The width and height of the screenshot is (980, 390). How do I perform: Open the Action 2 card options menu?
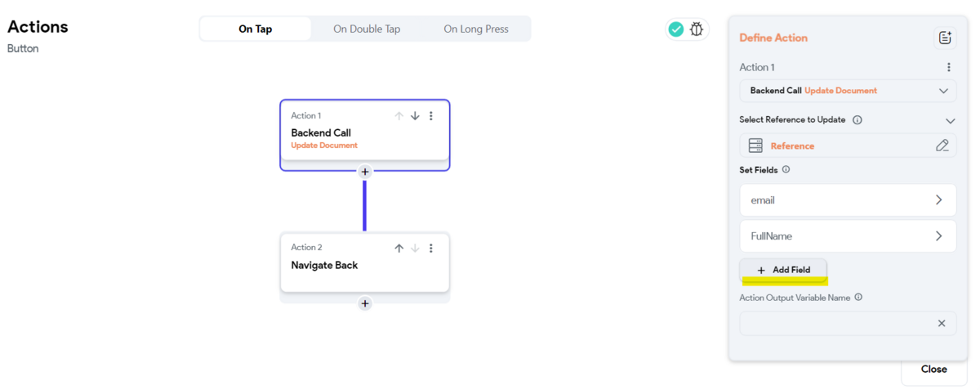[x=431, y=248]
